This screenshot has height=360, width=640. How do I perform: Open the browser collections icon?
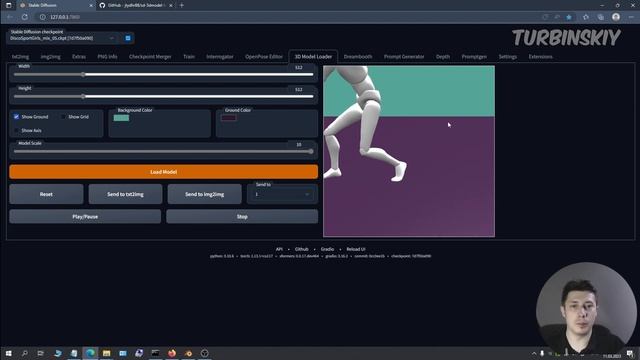pyautogui.click(x=601, y=17)
